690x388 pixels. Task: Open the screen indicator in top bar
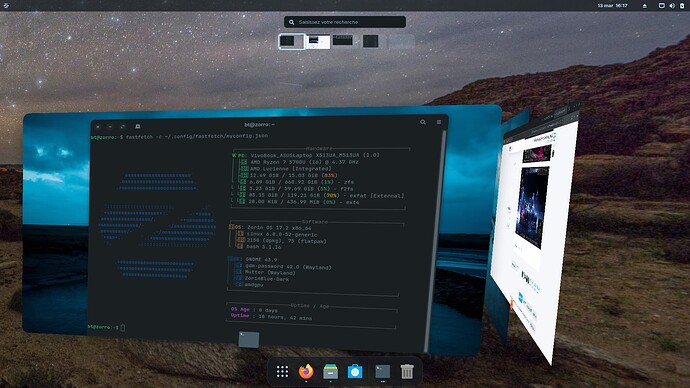661,6
